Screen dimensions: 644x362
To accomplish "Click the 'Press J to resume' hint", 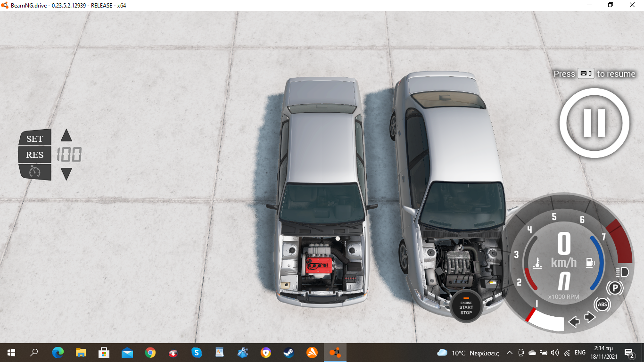I will [x=594, y=74].
